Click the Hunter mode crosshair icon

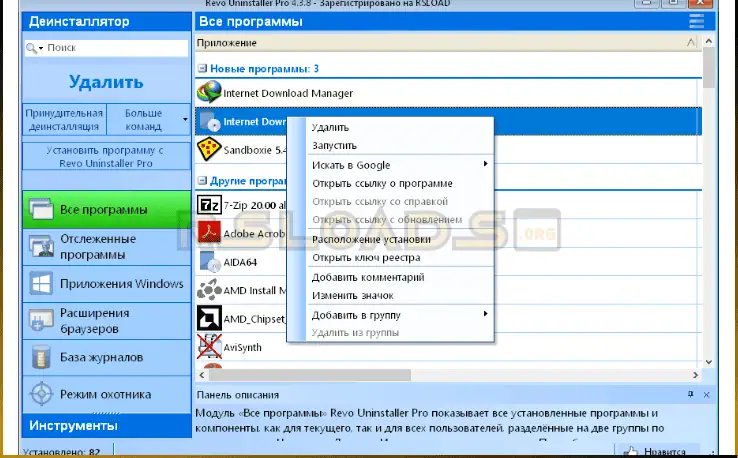(41, 394)
